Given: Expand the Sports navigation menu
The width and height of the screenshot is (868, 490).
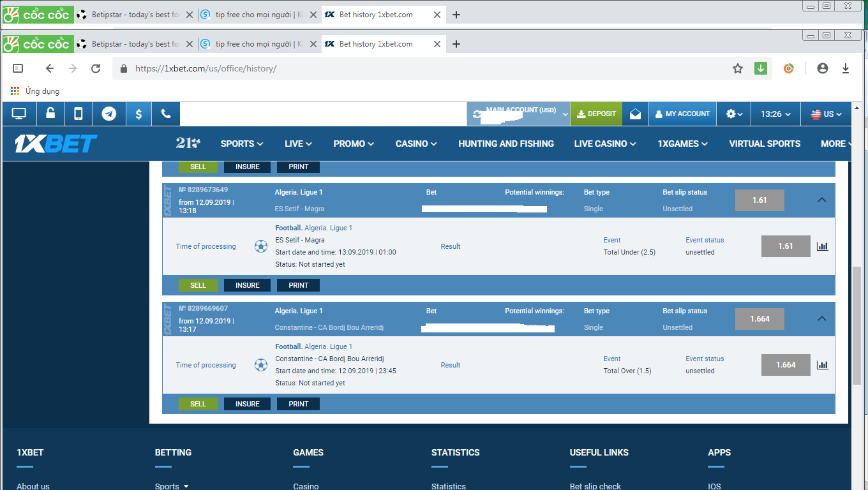Looking at the screenshot, I should point(242,144).
